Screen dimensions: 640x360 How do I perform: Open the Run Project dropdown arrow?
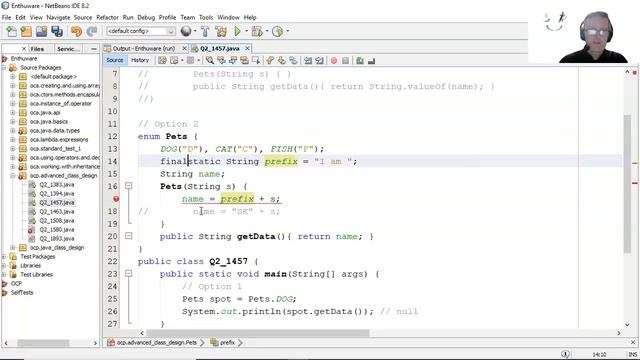point(246,31)
